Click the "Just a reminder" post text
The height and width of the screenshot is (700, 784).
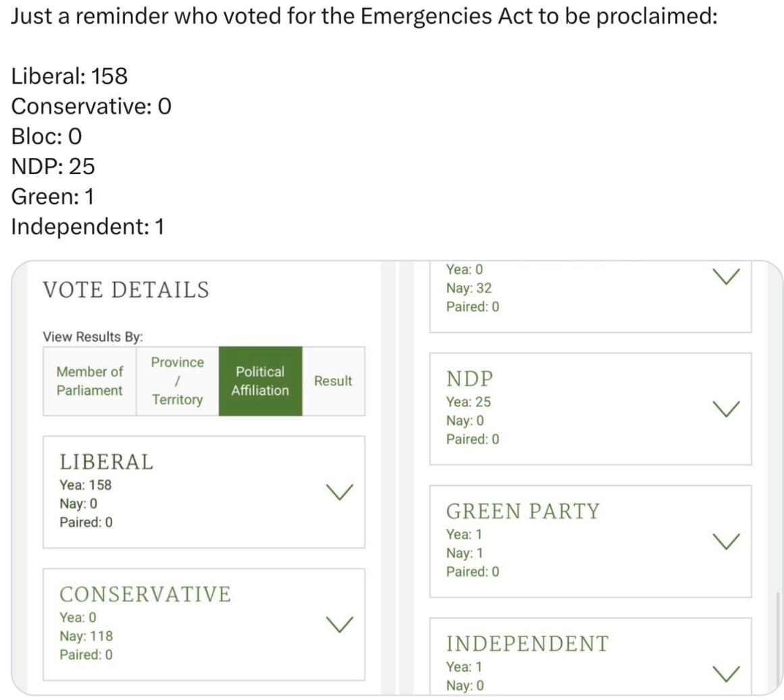(x=364, y=16)
